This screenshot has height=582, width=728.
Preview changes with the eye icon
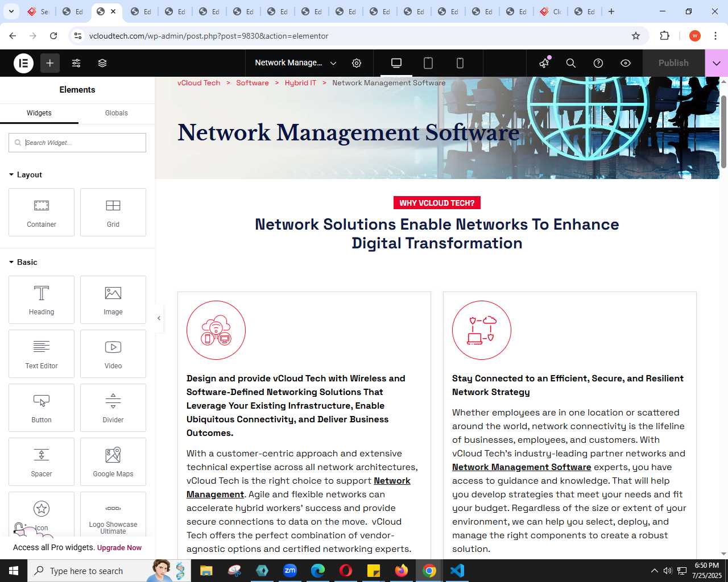[x=626, y=63]
